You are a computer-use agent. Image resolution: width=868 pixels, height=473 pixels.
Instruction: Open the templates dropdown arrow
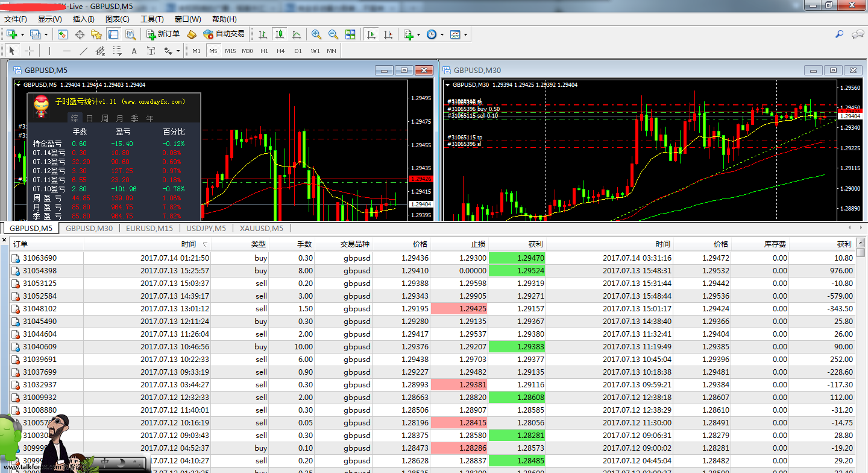coord(465,35)
